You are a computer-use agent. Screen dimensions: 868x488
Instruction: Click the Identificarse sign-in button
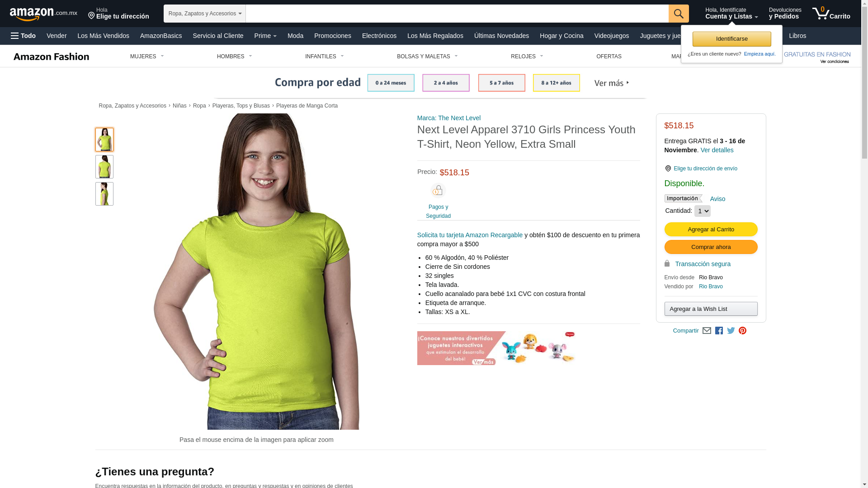pyautogui.click(x=731, y=39)
